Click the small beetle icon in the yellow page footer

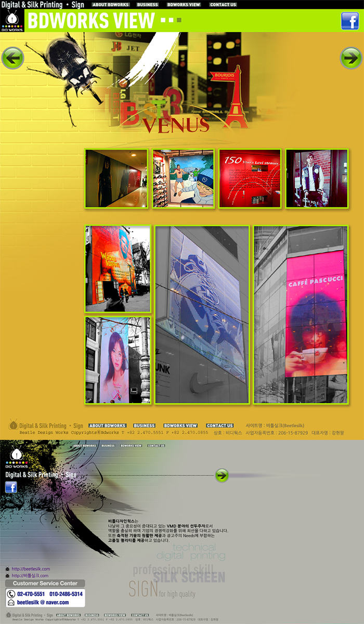(x=13, y=425)
